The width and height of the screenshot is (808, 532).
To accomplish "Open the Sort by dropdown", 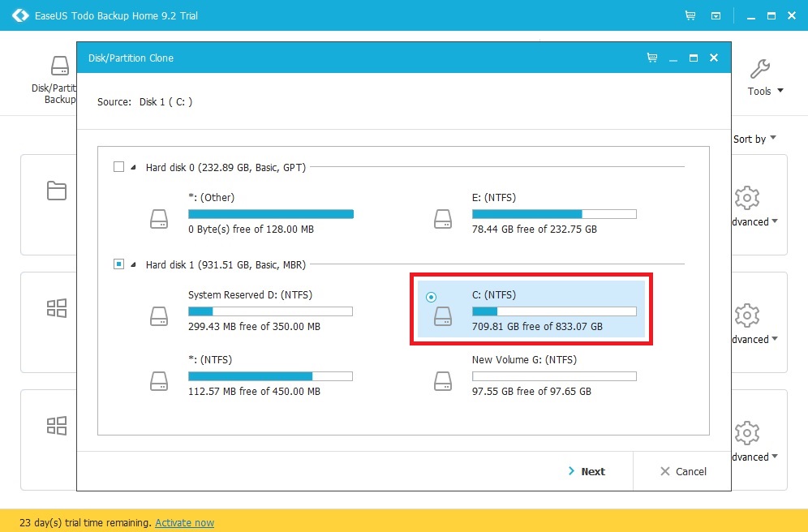I will [x=754, y=139].
